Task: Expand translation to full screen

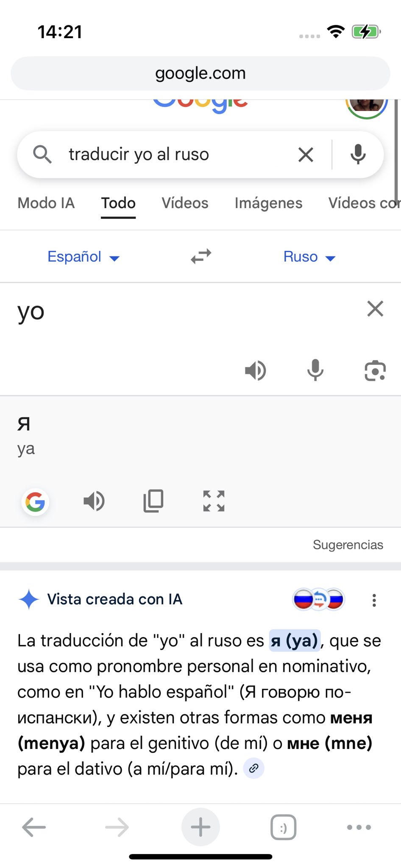Action: click(x=214, y=501)
